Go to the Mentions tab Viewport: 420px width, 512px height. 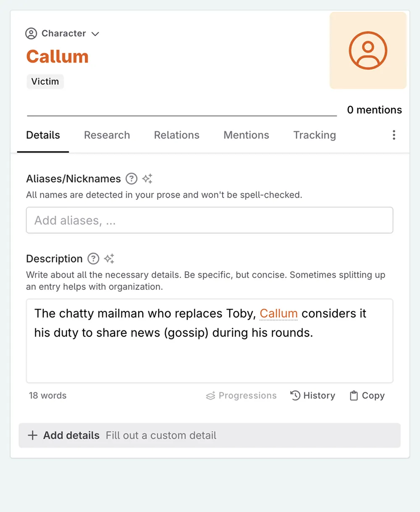246,135
